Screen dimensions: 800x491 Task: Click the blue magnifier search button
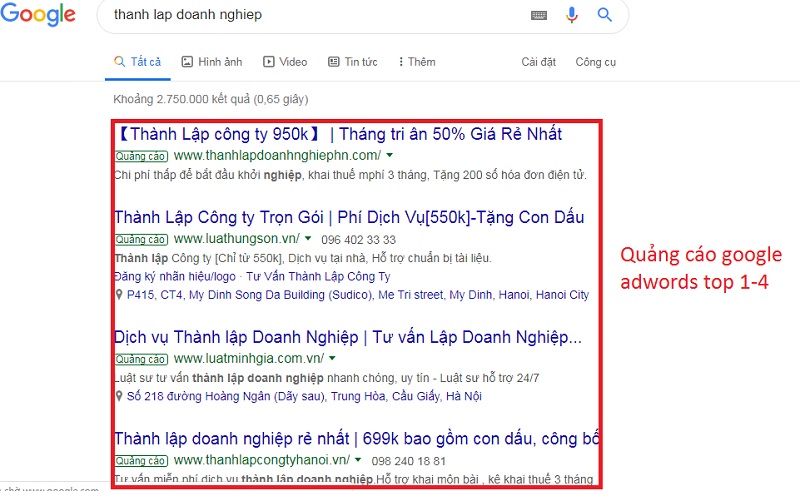pyautogui.click(x=605, y=14)
